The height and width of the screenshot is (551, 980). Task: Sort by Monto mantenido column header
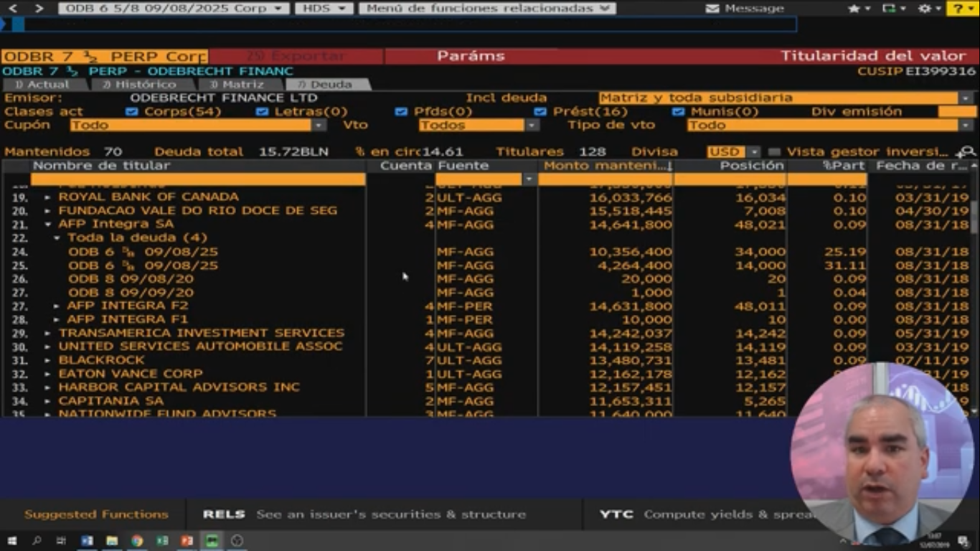tap(606, 166)
